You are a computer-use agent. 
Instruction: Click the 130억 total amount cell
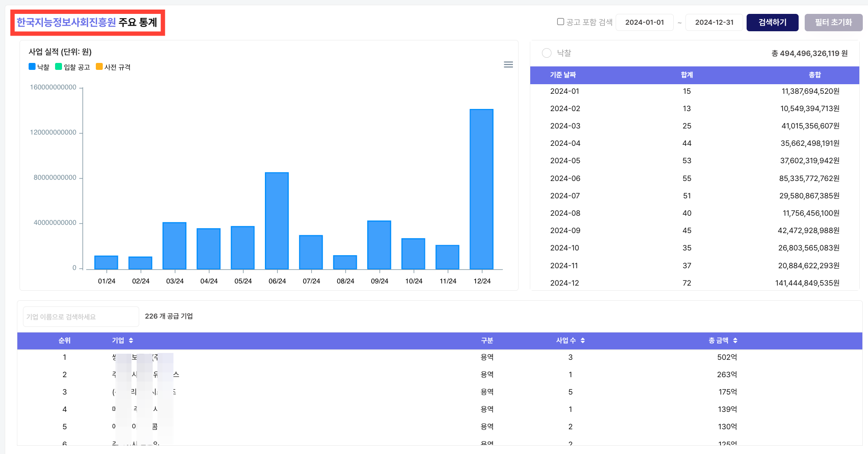[728, 427]
